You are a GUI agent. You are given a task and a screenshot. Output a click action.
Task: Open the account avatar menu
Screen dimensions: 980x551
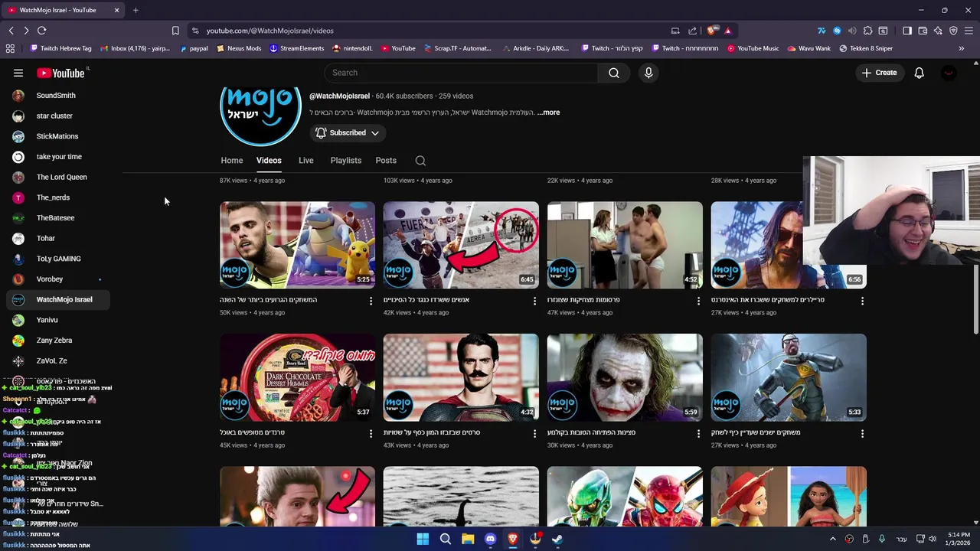949,73
